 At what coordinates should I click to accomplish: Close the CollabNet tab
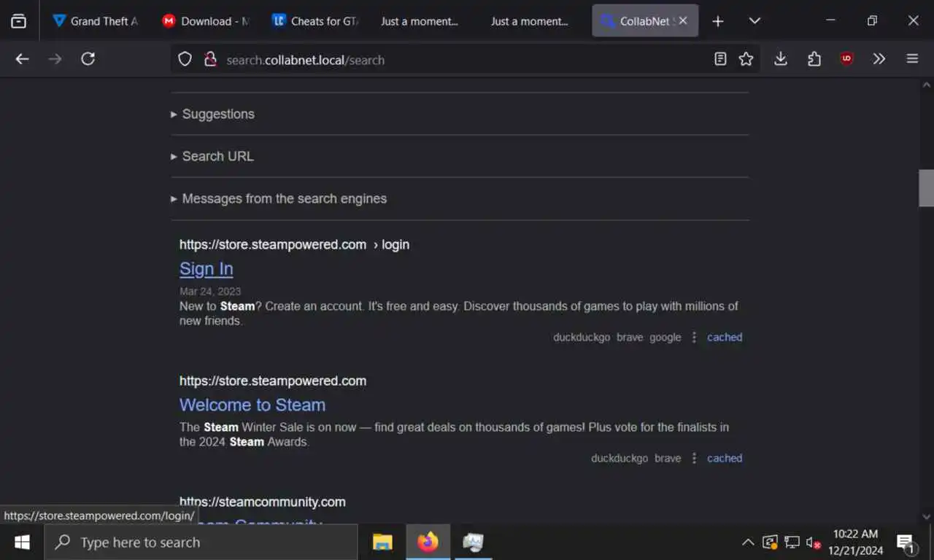(683, 21)
